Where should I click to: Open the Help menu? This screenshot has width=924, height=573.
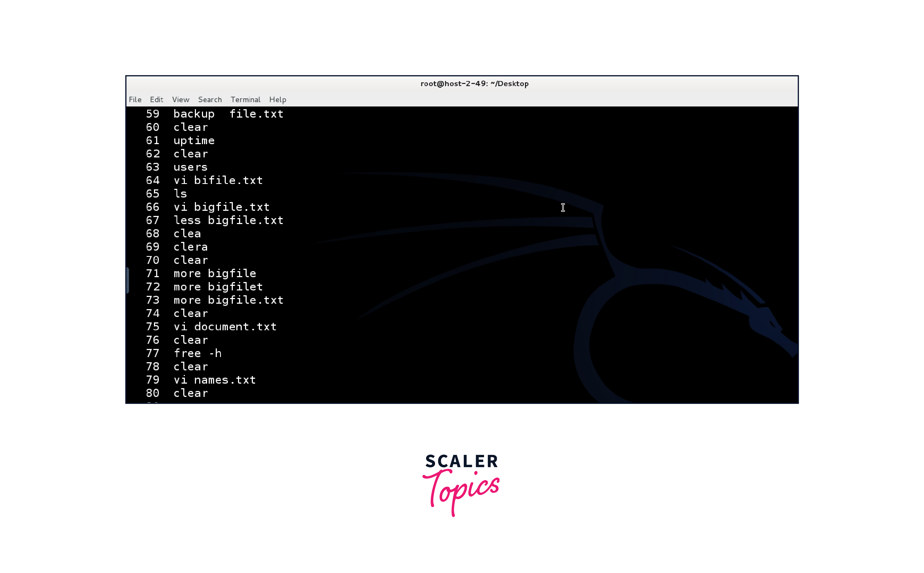tap(278, 99)
